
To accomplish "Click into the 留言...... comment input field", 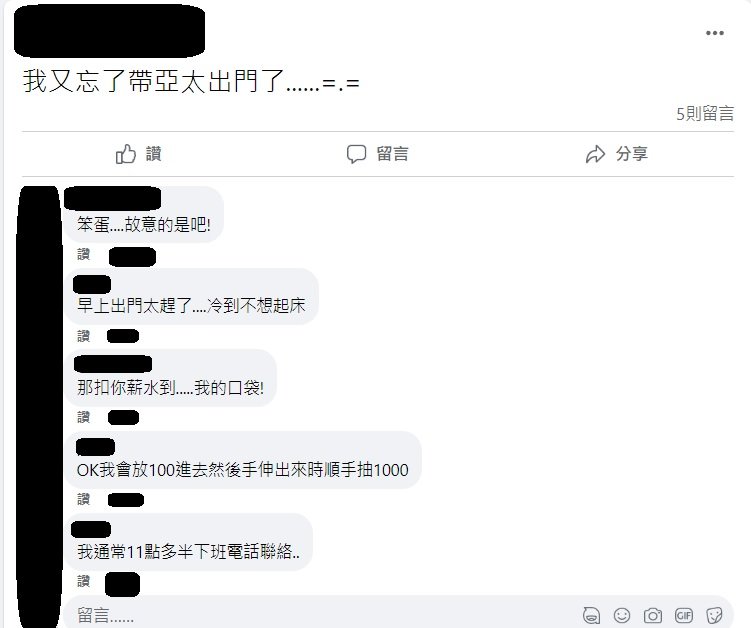I will 398,613.
